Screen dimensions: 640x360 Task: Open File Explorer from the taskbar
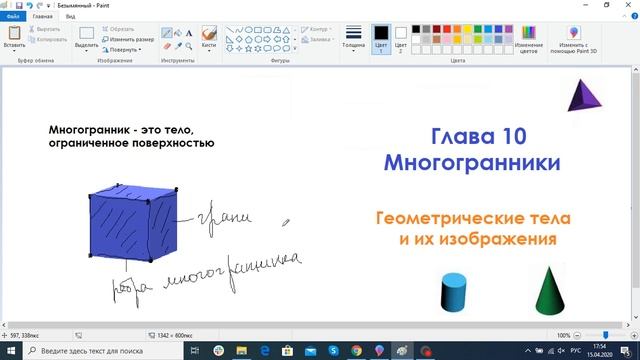point(242,351)
